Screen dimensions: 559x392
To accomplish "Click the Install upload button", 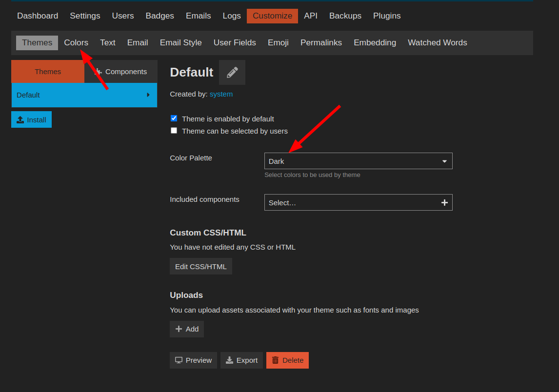I will tap(31, 120).
